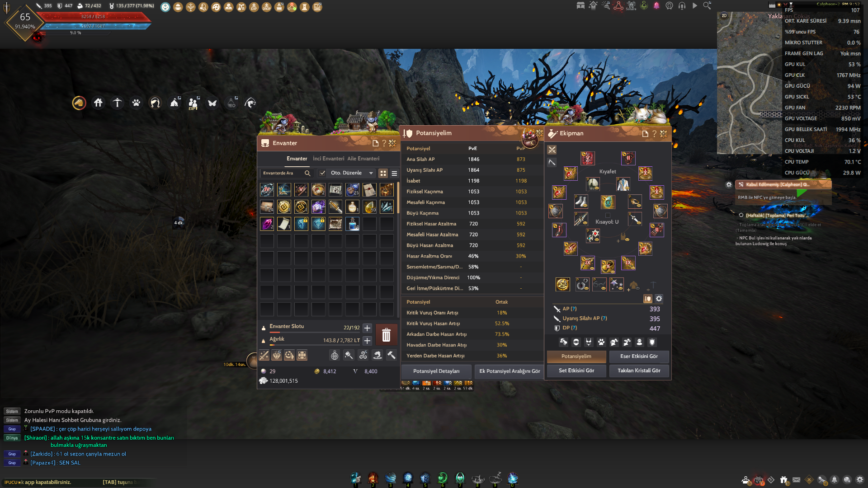Viewport: 868px width, 488px height.
Task: Expand Envanter Slotu with plus button
Action: pos(368,328)
